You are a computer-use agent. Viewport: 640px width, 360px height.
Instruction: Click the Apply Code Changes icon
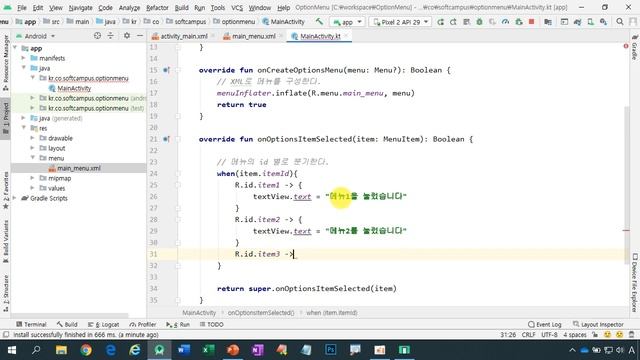[x=466, y=22]
